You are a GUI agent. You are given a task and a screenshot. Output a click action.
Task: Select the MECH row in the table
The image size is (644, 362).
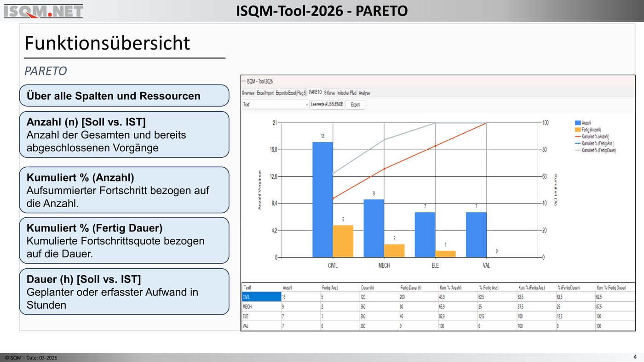click(x=261, y=306)
